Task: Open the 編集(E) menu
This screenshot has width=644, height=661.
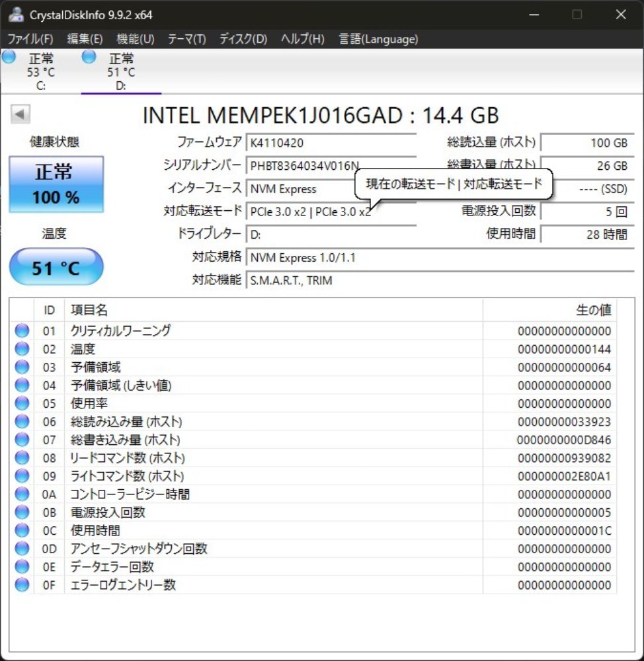Action: (85, 39)
